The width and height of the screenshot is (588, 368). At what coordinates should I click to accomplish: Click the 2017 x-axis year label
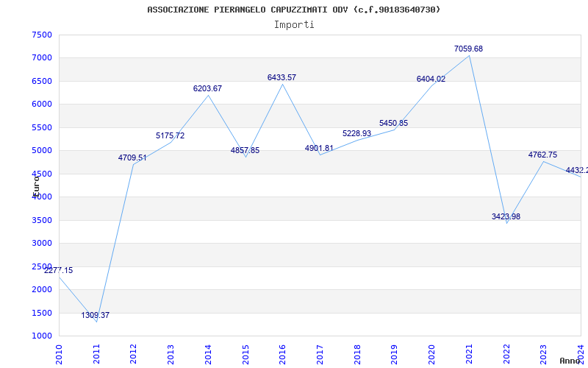click(x=320, y=355)
